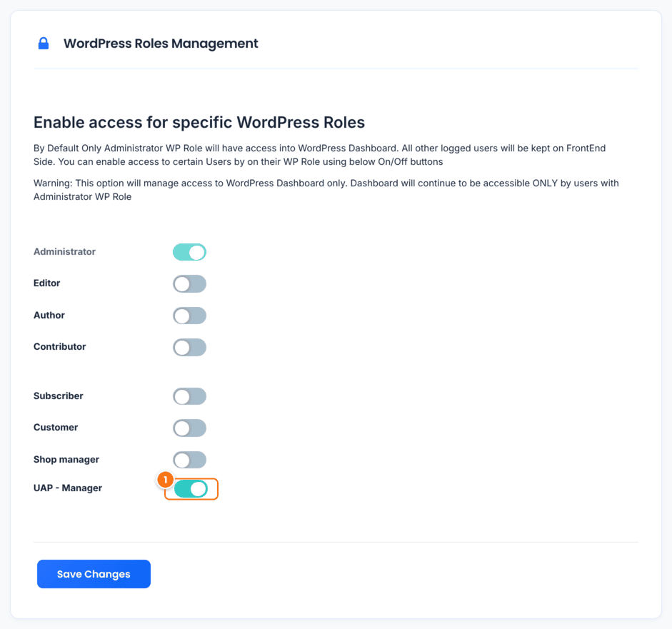Click the Editor role label

[x=46, y=283]
